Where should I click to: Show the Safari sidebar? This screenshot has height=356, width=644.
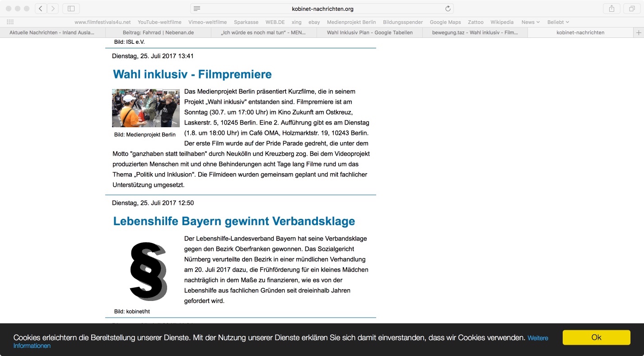(x=71, y=9)
